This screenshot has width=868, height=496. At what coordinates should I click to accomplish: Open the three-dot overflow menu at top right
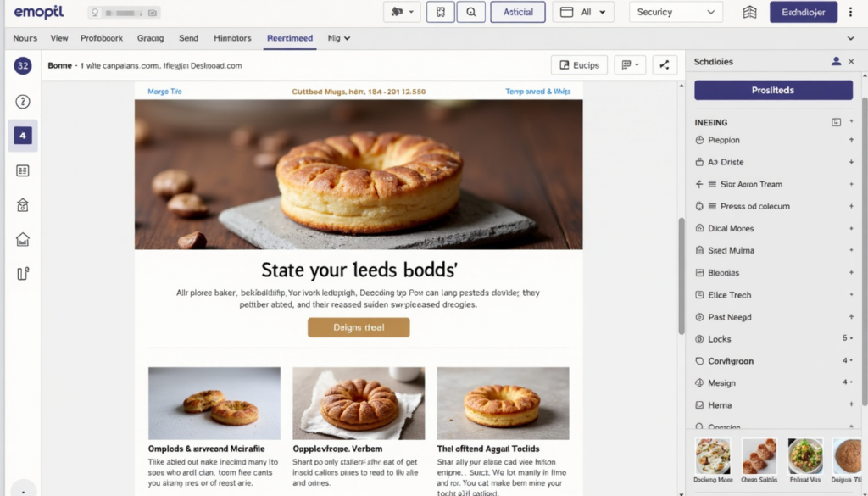click(x=851, y=12)
